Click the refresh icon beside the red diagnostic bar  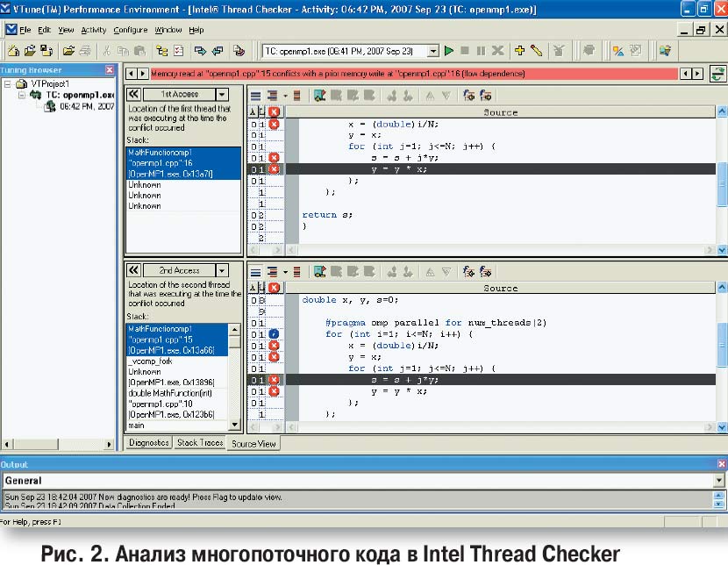coord(717,74)
